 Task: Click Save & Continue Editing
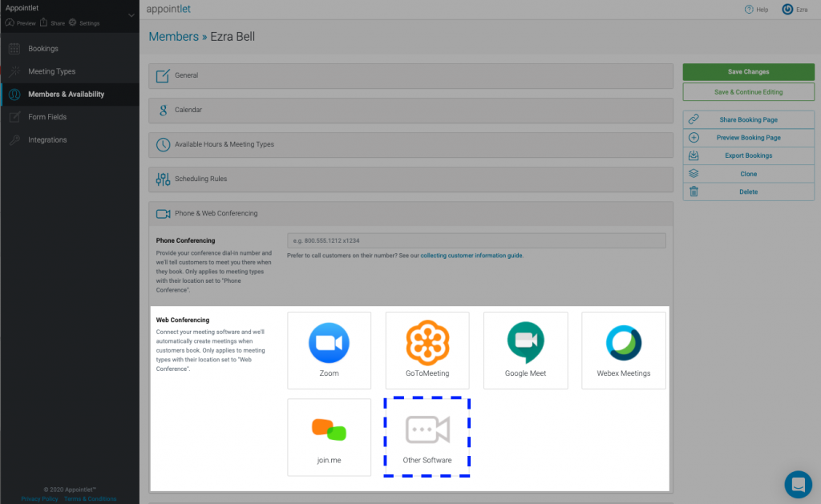748,92
